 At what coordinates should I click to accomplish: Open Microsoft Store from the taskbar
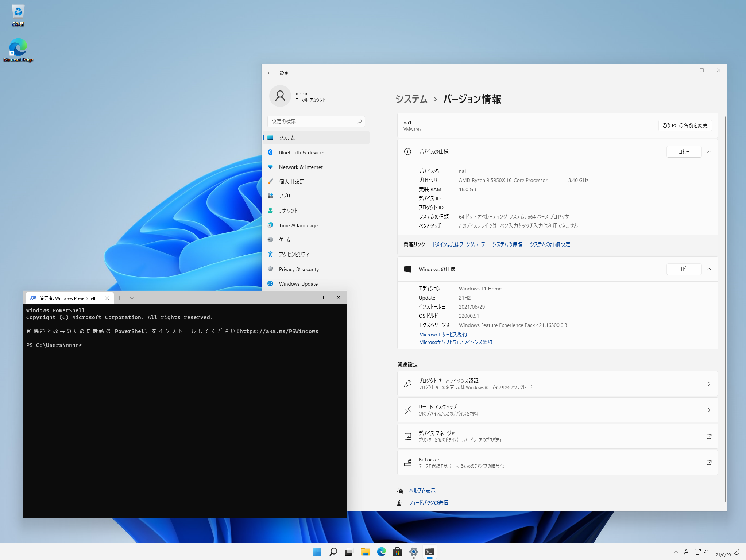397,552
